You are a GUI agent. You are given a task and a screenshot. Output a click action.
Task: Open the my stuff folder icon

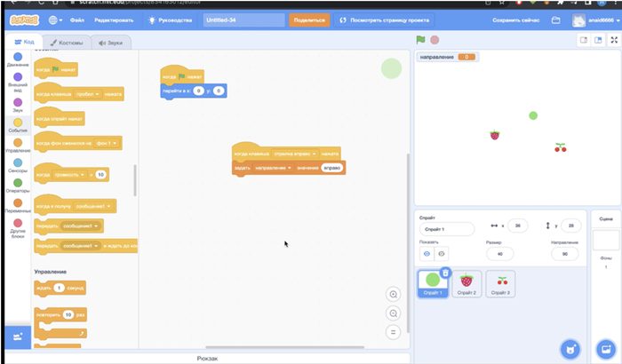click(x=555, y=20)
